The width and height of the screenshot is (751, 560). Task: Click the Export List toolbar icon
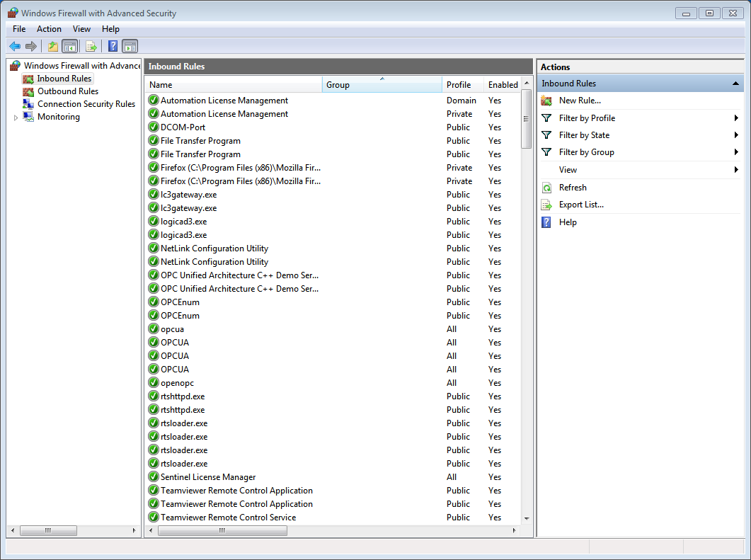[x=91, y=47]
